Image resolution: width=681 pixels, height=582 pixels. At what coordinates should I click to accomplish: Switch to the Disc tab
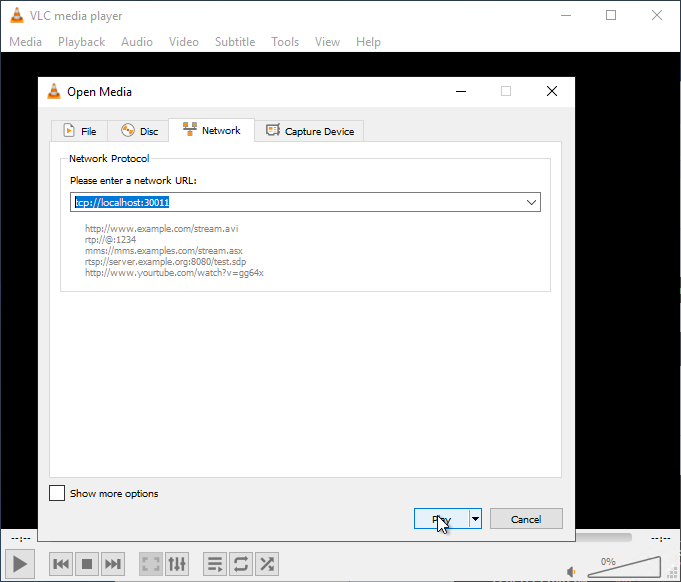tap(139, 131)
